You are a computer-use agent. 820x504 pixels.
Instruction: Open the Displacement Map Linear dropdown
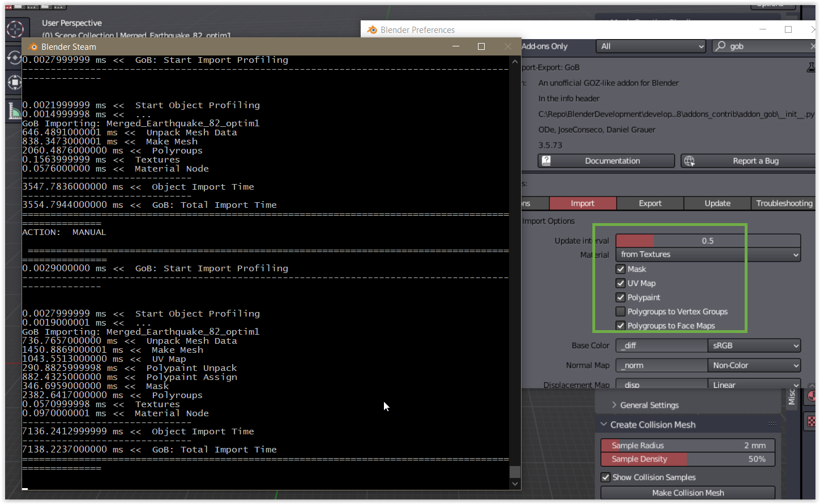[x=754, y=384]
